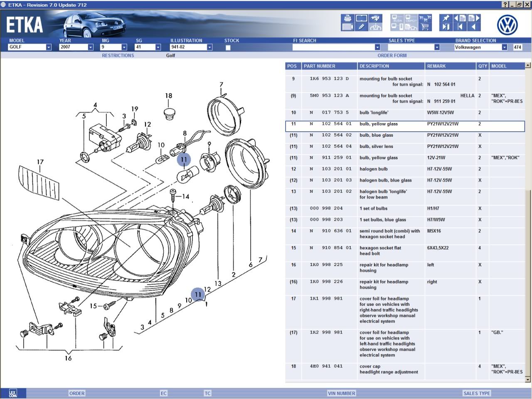Viewport: 532px width, 399px height.
Task: Click the computer-and-device icon below ELSA
Action: (x=397, y=27)
